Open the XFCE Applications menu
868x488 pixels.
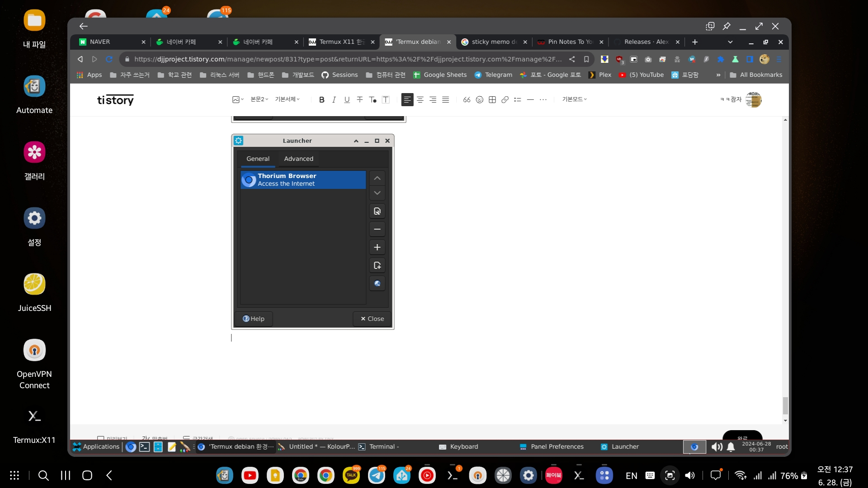[x=96, y=446]
